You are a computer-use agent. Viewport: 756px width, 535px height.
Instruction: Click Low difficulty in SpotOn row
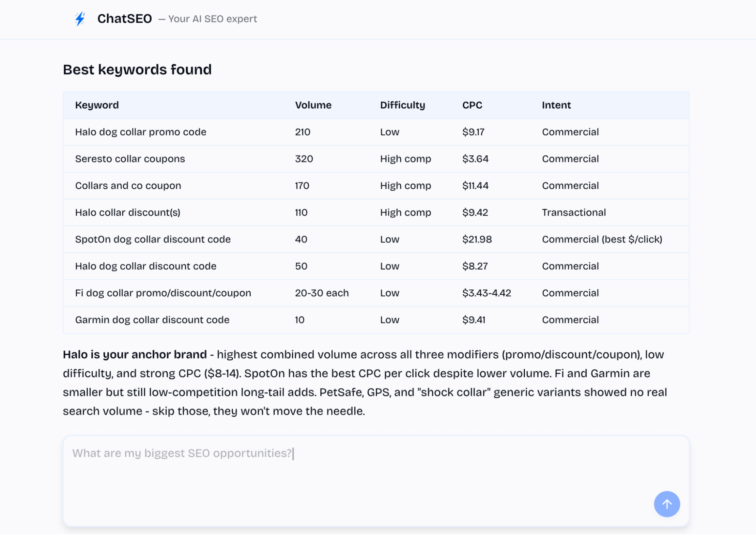pos(390,239)
